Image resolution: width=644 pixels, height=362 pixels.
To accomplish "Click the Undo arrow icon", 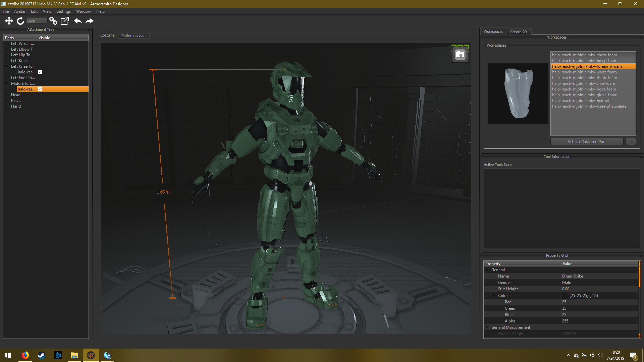I will [78, 21].
